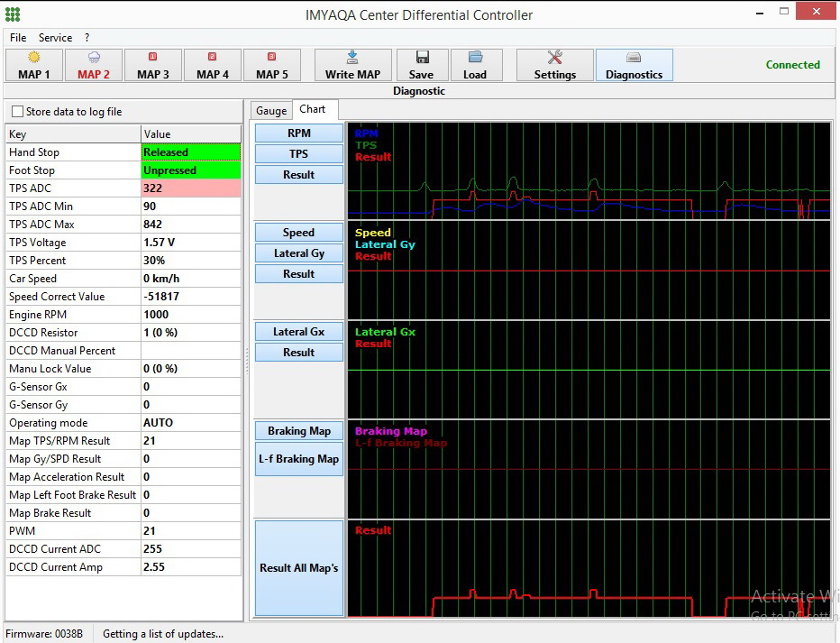Open Settings with the tools icon
Image resolution: width=840 pixels, height=643 pixels.
(554, 65)
